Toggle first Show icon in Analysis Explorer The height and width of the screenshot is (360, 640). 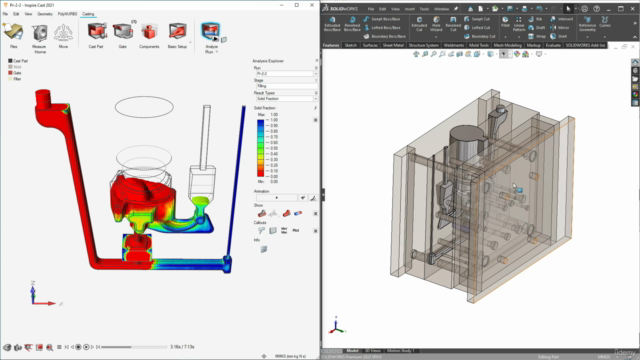tap(262, 213)
